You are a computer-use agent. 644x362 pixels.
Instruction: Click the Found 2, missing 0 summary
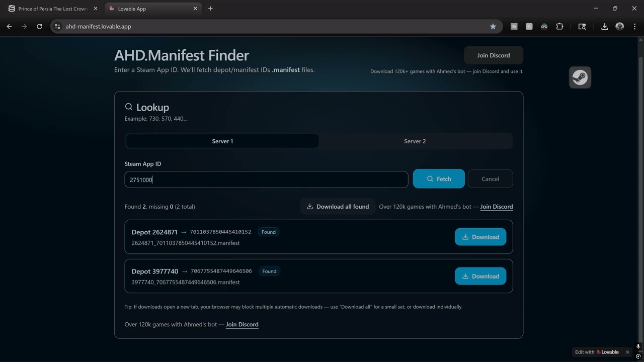click(x=159, y=207)
